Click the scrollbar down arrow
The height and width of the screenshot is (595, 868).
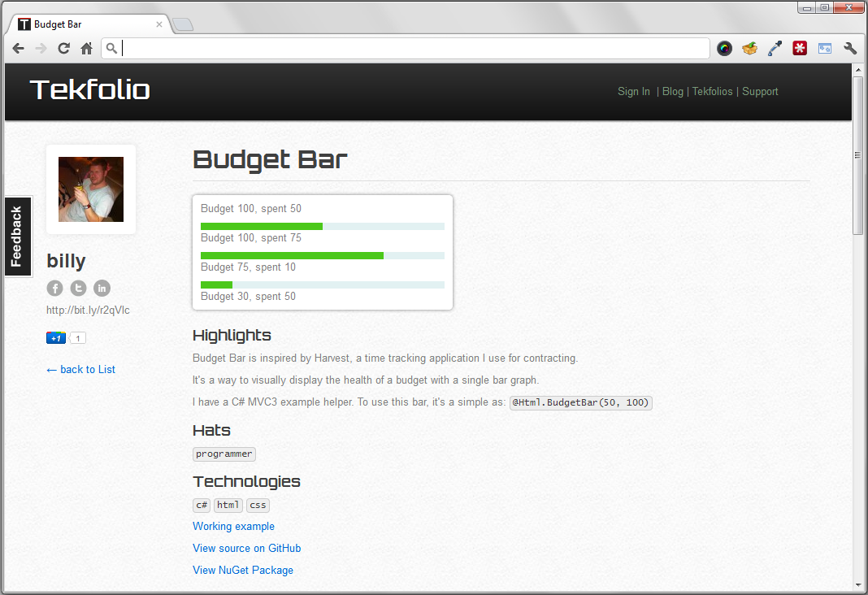(x=858, y=585)
